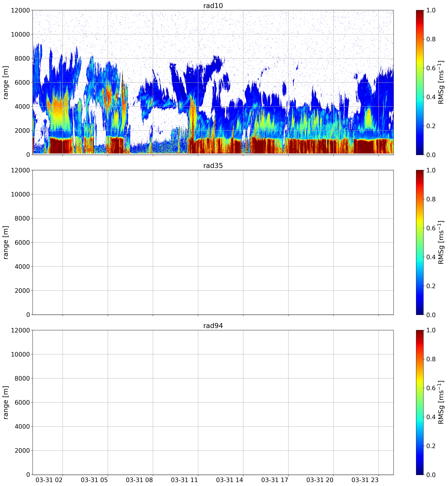The height and width of the screenshot is (486, 448).
Task: Click the '03-31 05' time axis label
Action: [x=94, y=480]
